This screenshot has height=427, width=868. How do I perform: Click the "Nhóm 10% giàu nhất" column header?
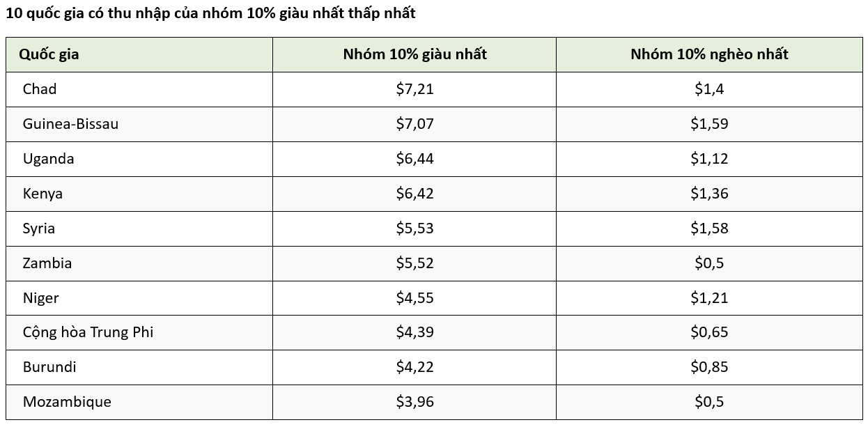coord(414,54)
